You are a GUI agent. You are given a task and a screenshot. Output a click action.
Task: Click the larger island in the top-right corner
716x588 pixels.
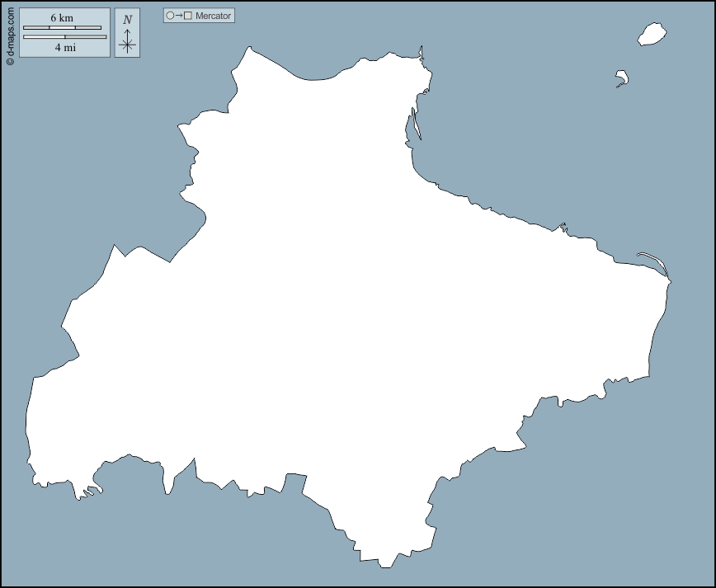pyautogui.click(x=652, y=35)
